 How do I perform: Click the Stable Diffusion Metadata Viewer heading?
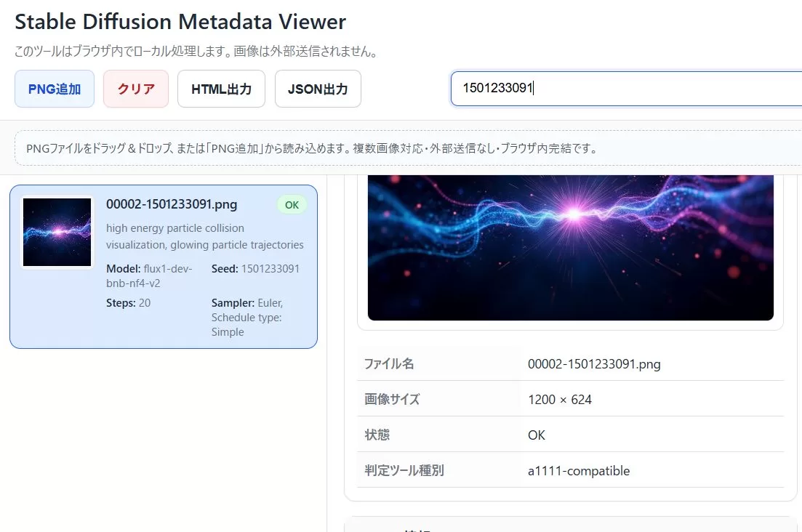click(180, 22)
